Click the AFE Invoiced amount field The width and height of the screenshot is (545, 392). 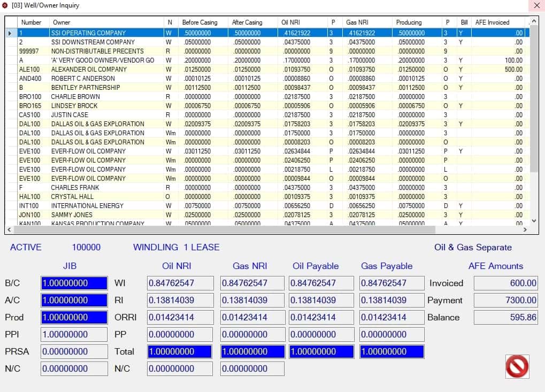(506, 283)
